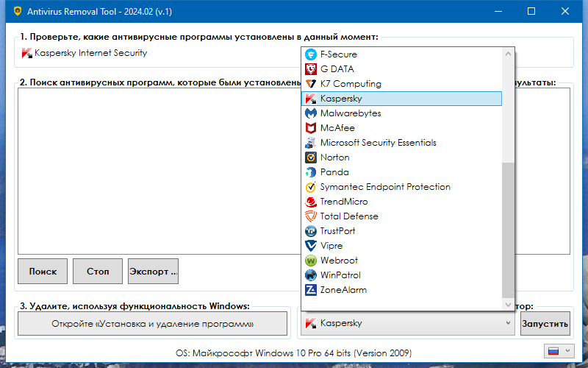Click the ZoneAlarm Z icon

311,290
